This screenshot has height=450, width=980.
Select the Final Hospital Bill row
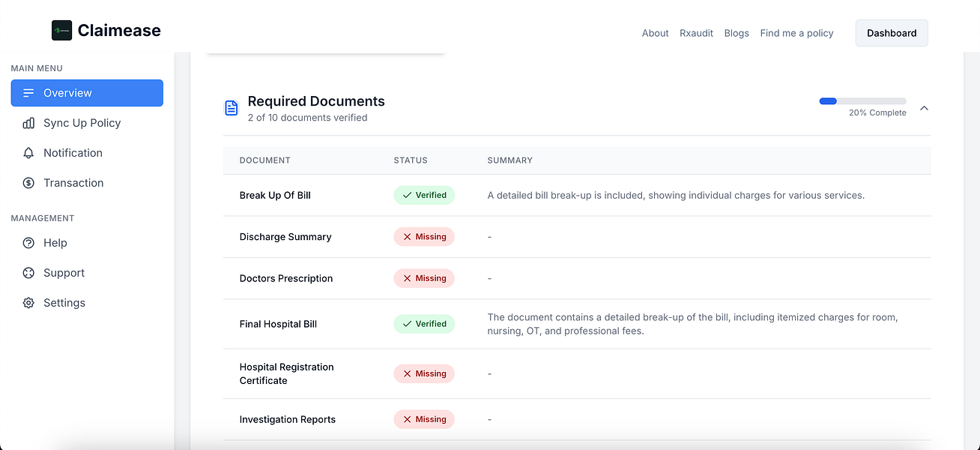pos(577,324)
